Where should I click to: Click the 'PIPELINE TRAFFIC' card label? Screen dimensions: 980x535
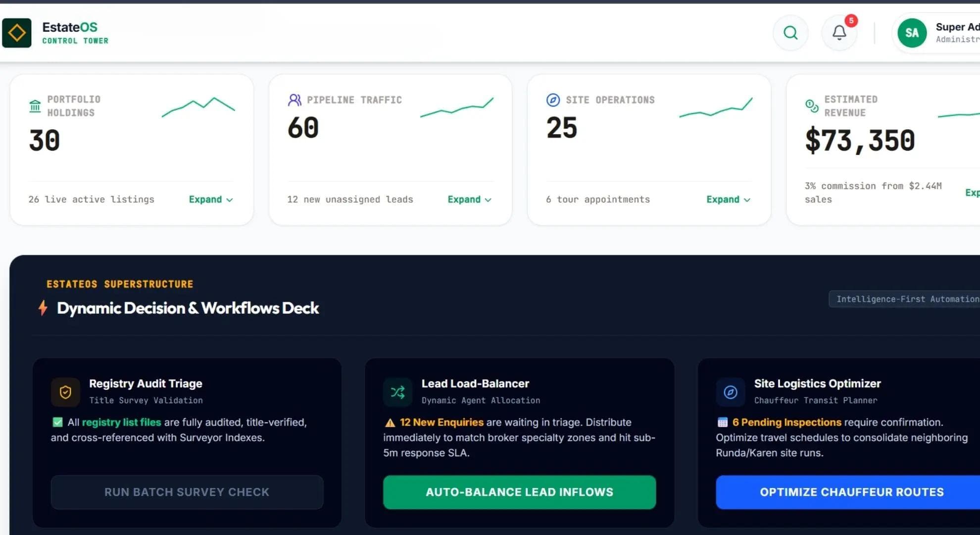[354, 100]
